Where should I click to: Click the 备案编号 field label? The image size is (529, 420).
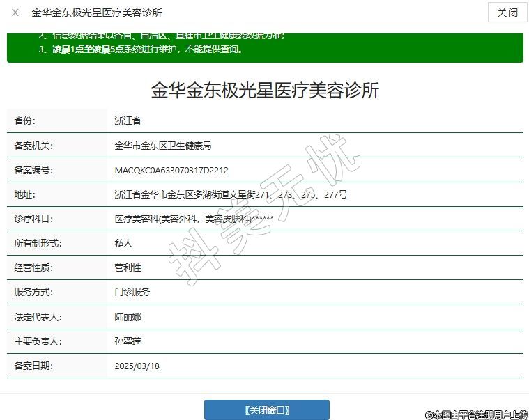coord(33,170)
